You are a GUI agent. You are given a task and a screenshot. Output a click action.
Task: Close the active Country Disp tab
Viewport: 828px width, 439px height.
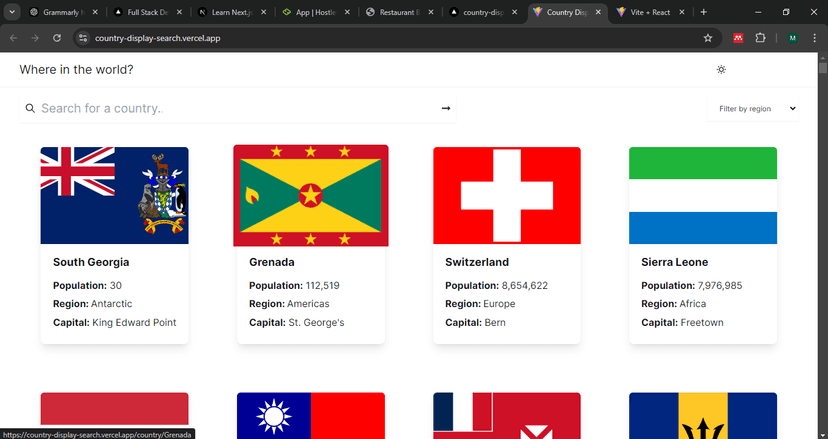pyautogui.click(x=598, y=12)
